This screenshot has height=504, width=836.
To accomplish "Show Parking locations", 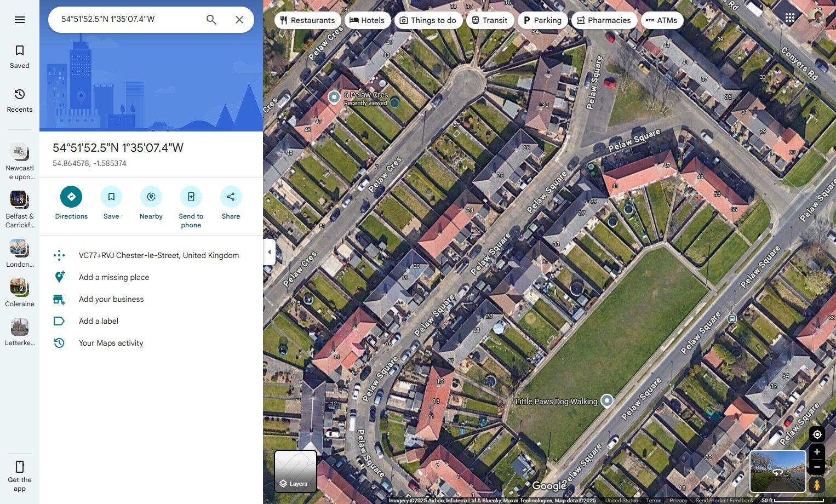I will coord(542,20).
